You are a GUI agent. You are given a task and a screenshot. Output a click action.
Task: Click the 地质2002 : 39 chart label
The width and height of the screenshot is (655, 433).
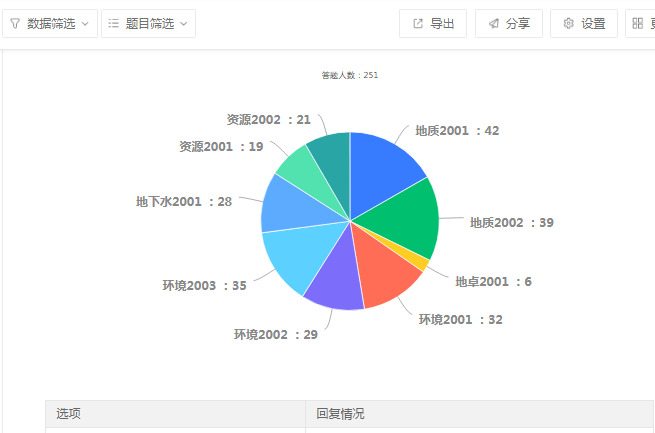pyautogui.click(x=511, y=222)
